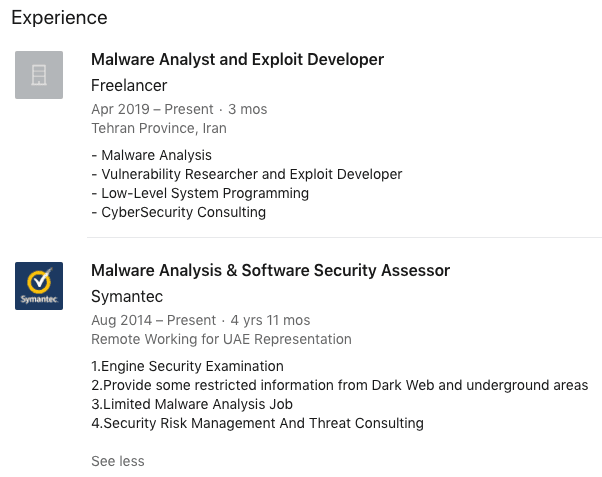Click the CyberSecurity Consulting bullet line
The height and width of the screenshot is (477, 602).
pyautogui.click(x=178, y=212)
